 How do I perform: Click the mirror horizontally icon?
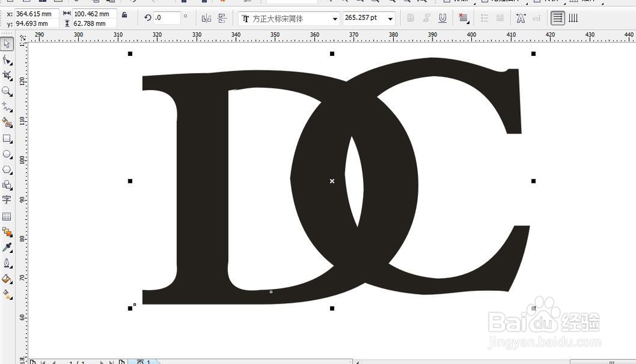tap(207, 18)
